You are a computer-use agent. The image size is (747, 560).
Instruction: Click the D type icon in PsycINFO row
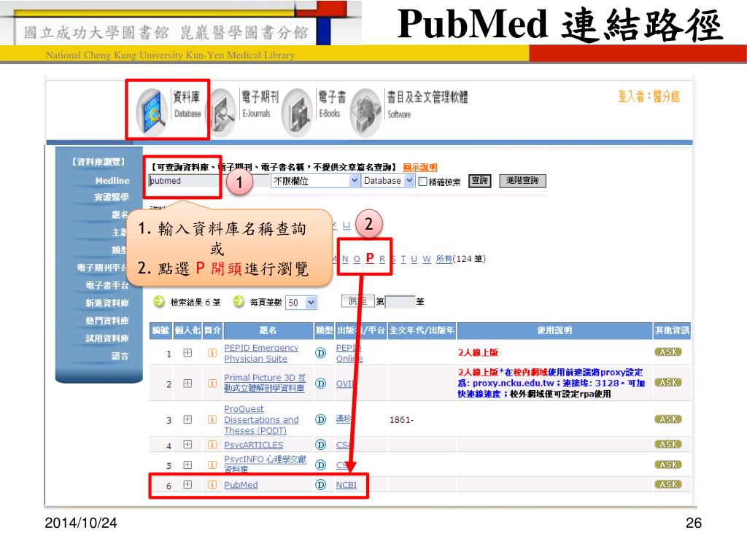click(321, 464)
